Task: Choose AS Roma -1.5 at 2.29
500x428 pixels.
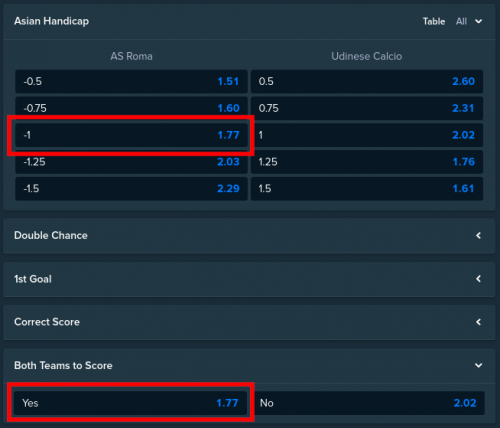Action: (x=131, y=189)
